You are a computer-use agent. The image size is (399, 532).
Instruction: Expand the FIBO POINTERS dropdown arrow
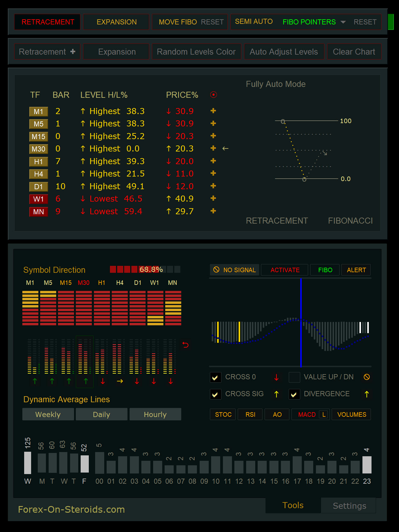coord(343,22)
